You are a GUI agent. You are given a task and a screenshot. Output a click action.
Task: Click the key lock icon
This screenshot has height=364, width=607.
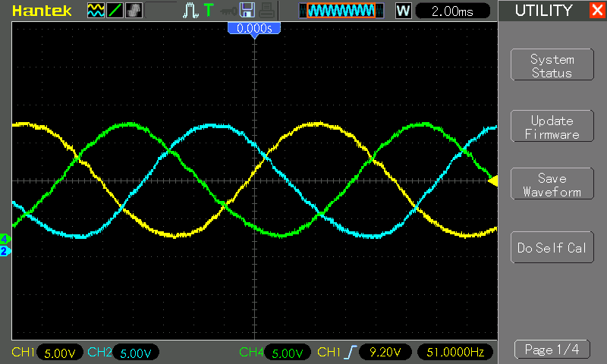228,11
